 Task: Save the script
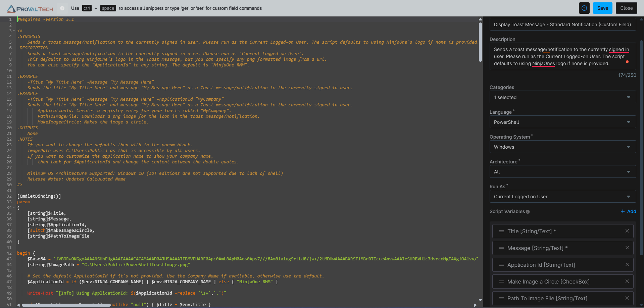click(603, 8)
